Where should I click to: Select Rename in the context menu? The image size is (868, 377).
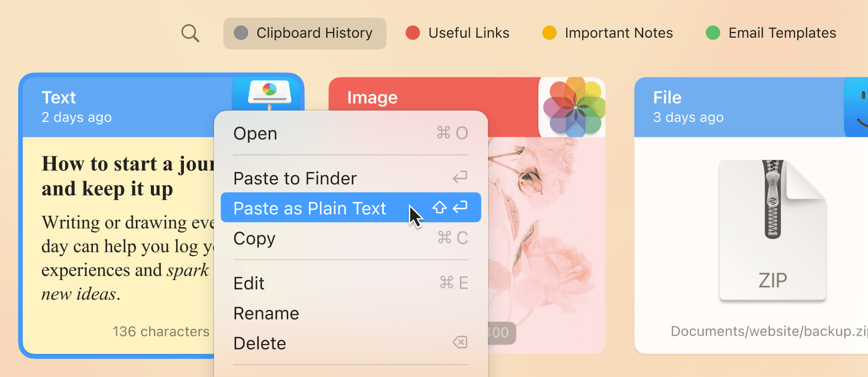pyautogui.click(x=266, y=313)
